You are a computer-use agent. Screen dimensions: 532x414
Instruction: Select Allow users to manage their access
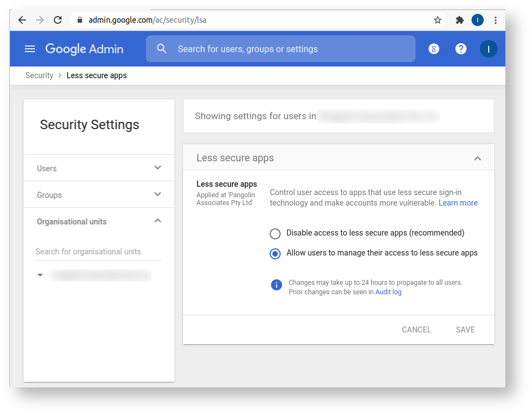275,253
